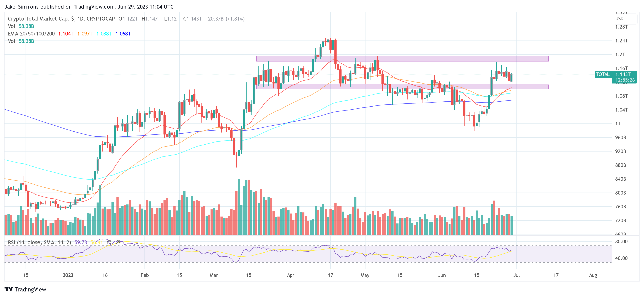This screenshot has width=644, height=297.
Task: Click the Jul label on the time axis
Action: tap(517, 275)
